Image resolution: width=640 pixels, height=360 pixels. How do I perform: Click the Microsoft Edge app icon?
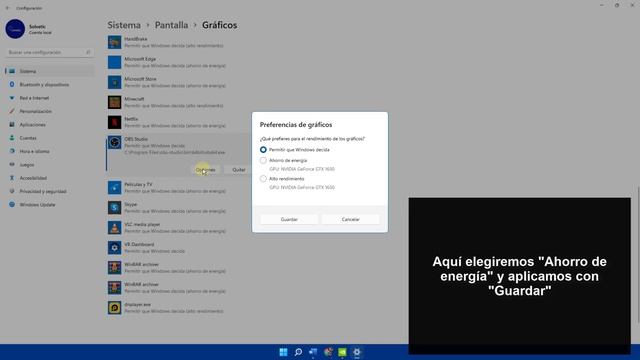point(114,62)
